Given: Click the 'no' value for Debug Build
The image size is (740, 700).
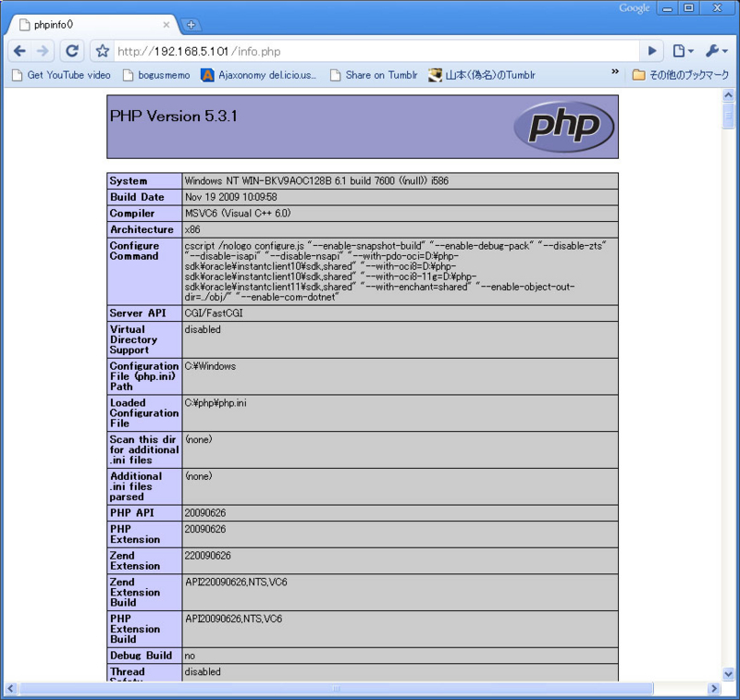Looking at the screenshot, I should [190, 657].
